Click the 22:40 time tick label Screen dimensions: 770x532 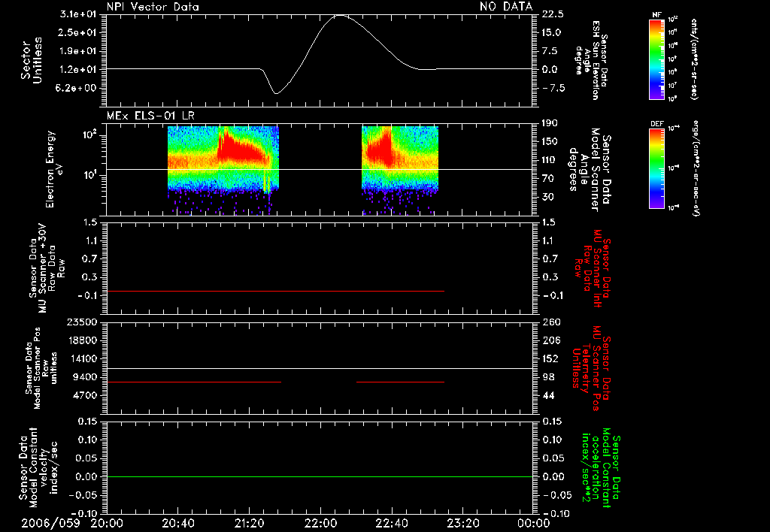coord(391,523)
